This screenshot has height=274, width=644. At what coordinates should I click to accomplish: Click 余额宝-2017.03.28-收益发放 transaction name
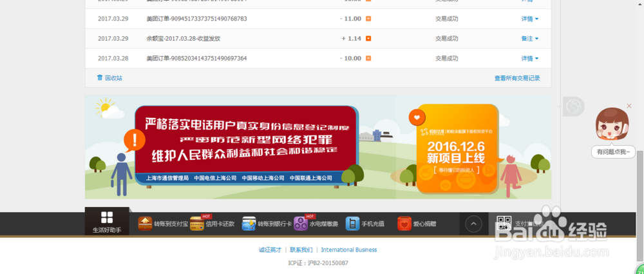pos(183,39)
